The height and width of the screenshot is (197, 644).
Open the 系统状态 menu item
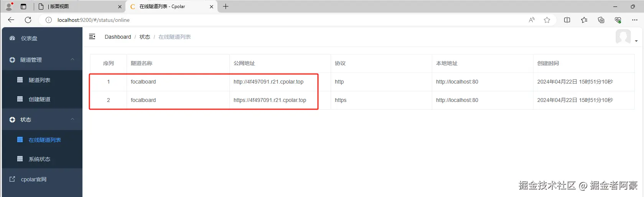42,159
